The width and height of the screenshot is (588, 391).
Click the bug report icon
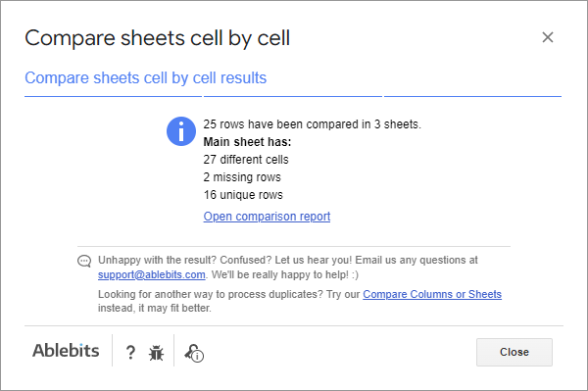pyautogui.click(x=156, y=353)
